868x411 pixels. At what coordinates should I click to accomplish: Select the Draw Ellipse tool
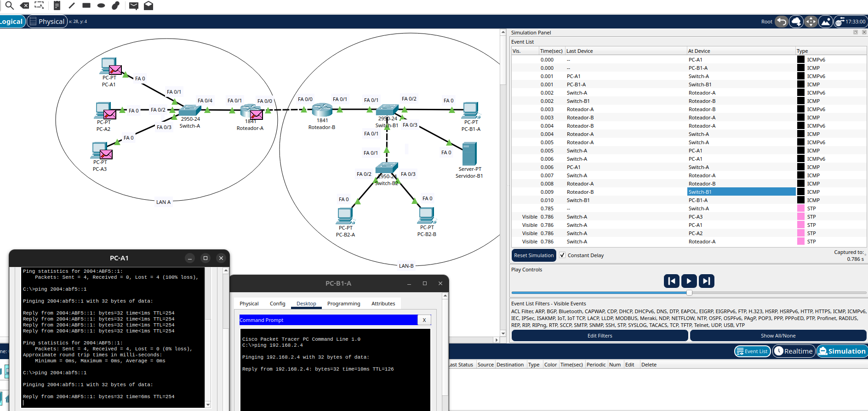pyautogui.click(x=101, y=6)
